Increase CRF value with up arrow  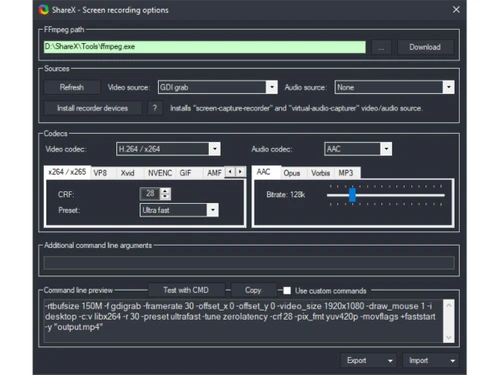point(165,191)
